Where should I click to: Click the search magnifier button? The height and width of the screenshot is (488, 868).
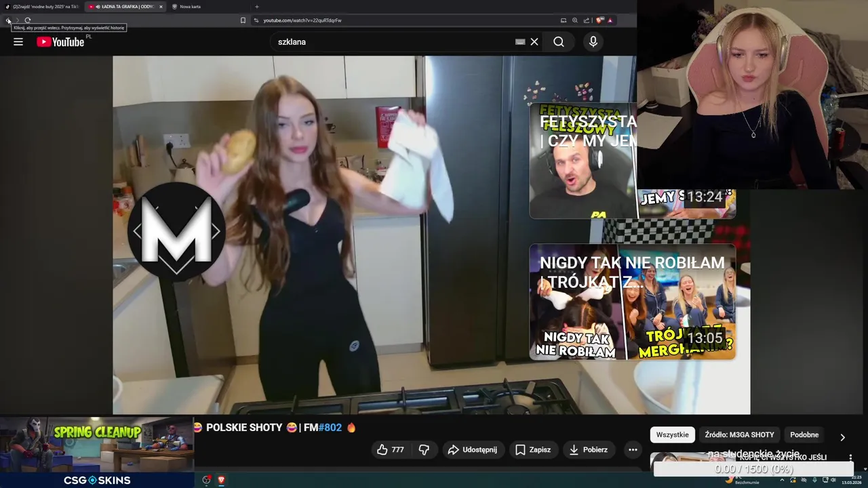pos(558,42)
